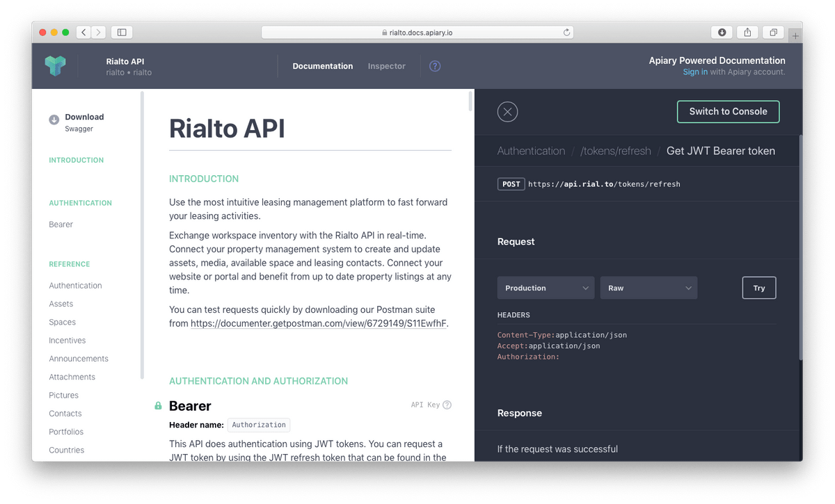Open Attachments in the sidebar

(72, 377)
